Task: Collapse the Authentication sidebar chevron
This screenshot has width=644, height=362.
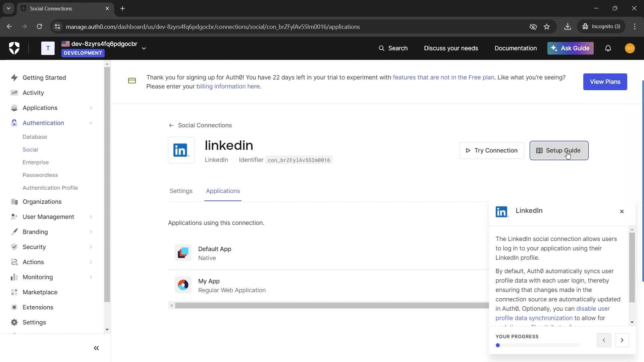Action: (x=91, y=123)
